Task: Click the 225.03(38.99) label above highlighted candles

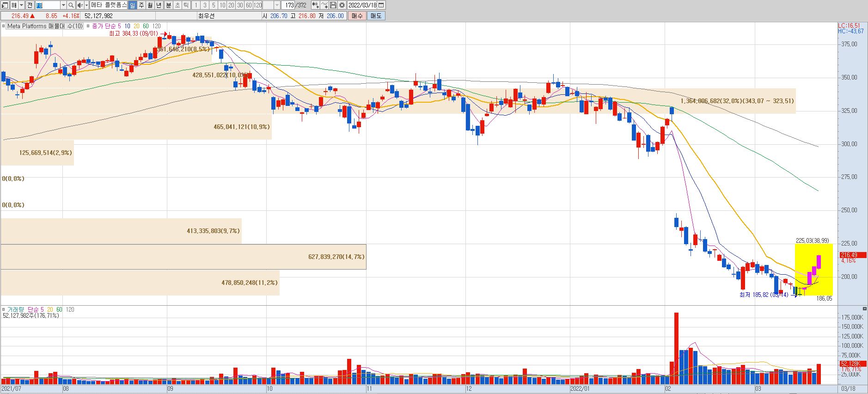Action: tap(812, 240)
